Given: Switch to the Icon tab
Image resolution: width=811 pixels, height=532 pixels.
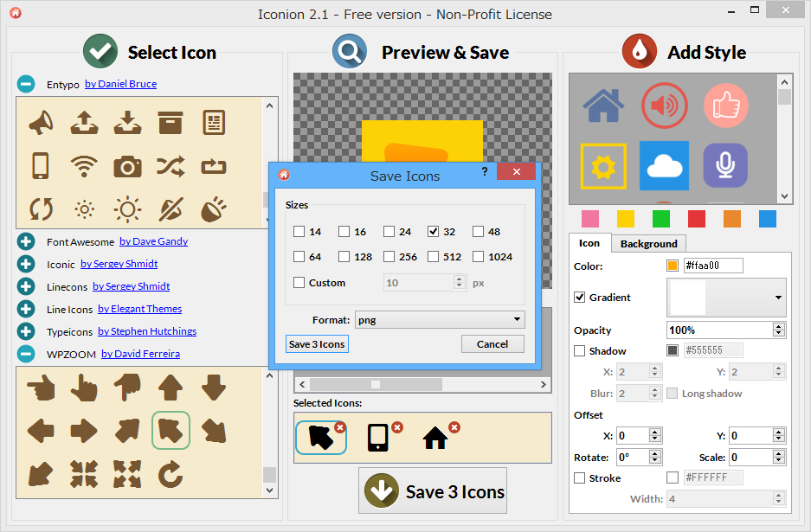Looking at the screenshot, I should point(589,243).
